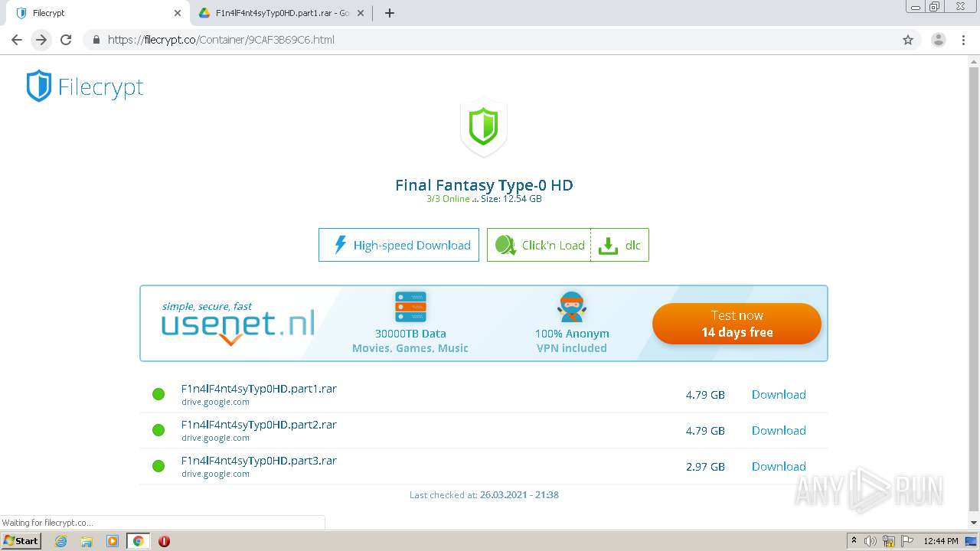Viewport: 980px width, 551px height.
Task: Switch to F1n4lF4nt4syTyp0HD.part1.rar tab
Action: click(282, 13)
